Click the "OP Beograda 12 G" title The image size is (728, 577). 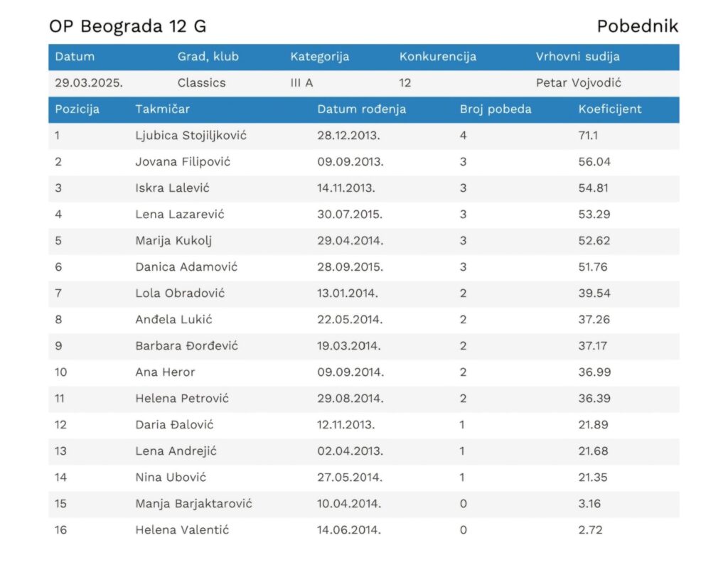click(128, 27)
